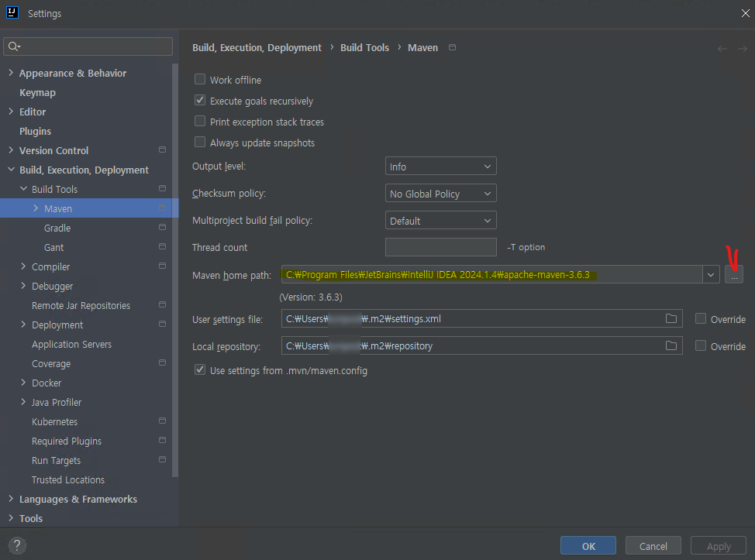This screenshot has width=755, height=560.
Task: Click the project-level icon beside Build Tools
Action: click(x=162, y=188)
